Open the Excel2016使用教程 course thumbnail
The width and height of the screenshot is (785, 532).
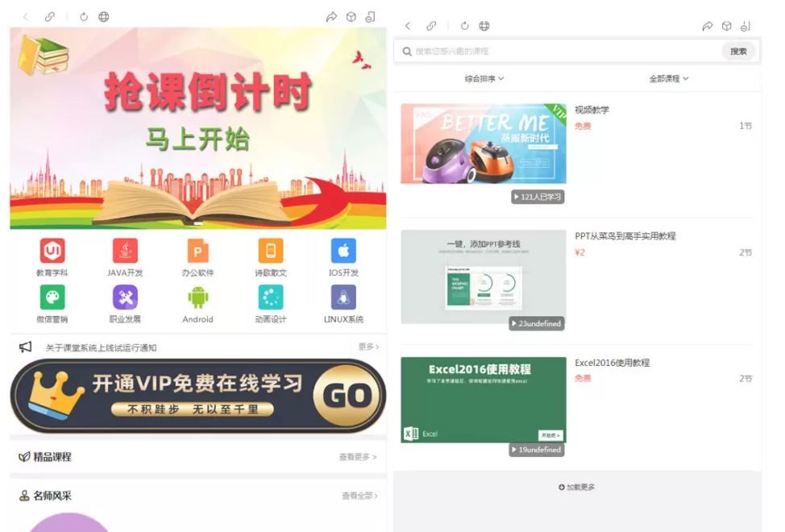tap(484, 400)
